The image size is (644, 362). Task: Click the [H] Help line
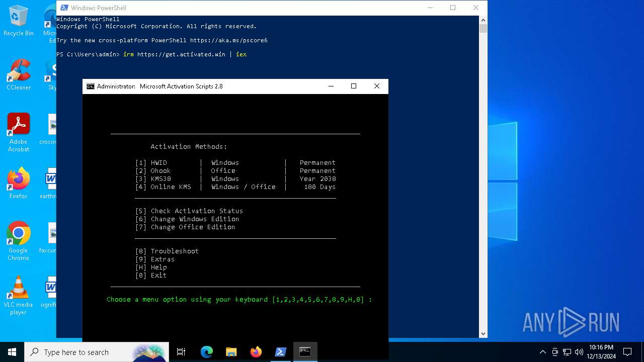point(151,267)
